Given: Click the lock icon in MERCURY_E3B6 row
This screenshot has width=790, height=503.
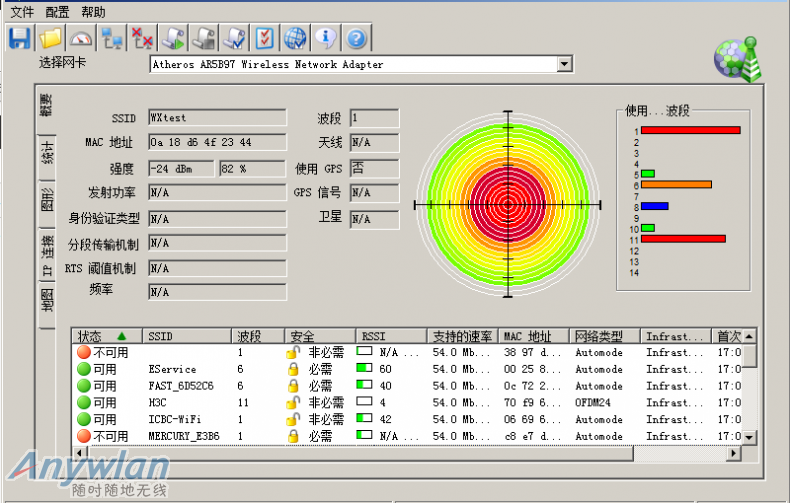Looking at the screenshot, I should (x=293, y=436).
